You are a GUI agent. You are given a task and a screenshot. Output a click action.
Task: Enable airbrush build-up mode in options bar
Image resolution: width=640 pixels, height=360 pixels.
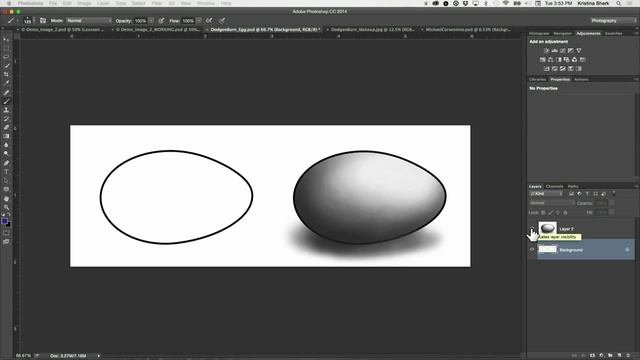(209, 20)
